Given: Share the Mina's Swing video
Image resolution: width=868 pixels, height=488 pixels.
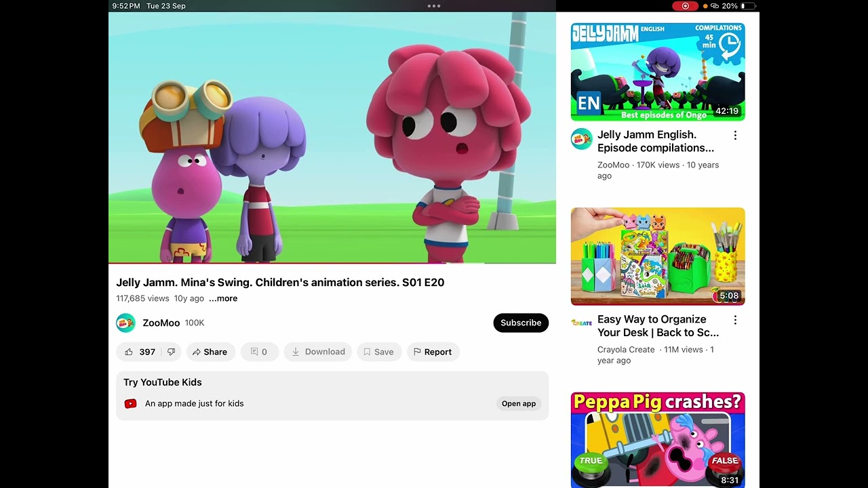Looking at the screenshot, I should [x=210, y=352].
